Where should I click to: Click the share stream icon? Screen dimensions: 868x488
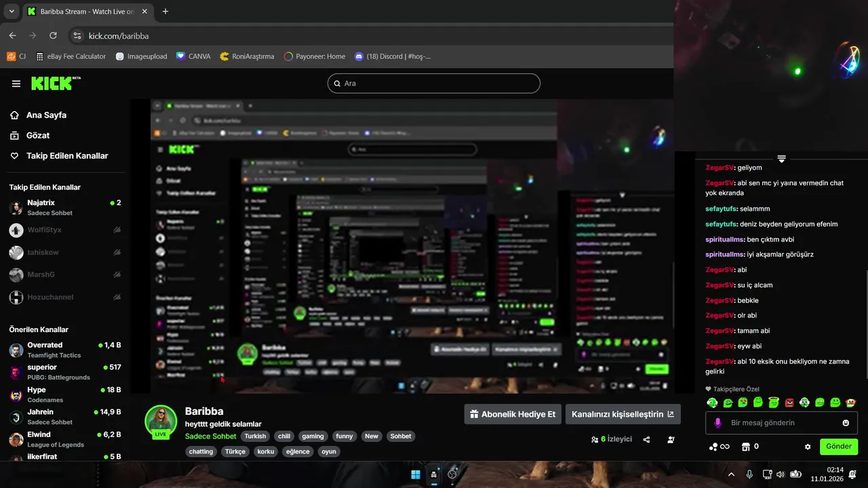click(x=646, y=440)
